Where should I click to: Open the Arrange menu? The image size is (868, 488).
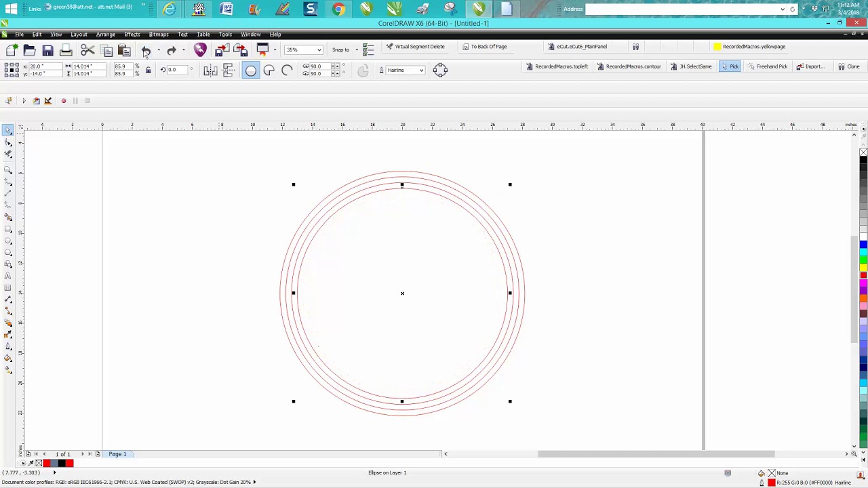pos(106,35)
